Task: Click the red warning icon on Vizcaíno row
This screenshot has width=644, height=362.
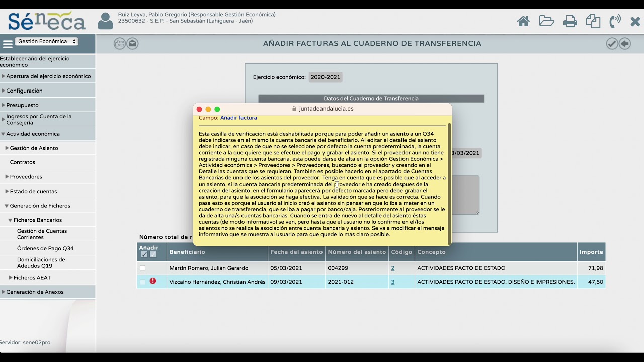Action: point(153,281)
